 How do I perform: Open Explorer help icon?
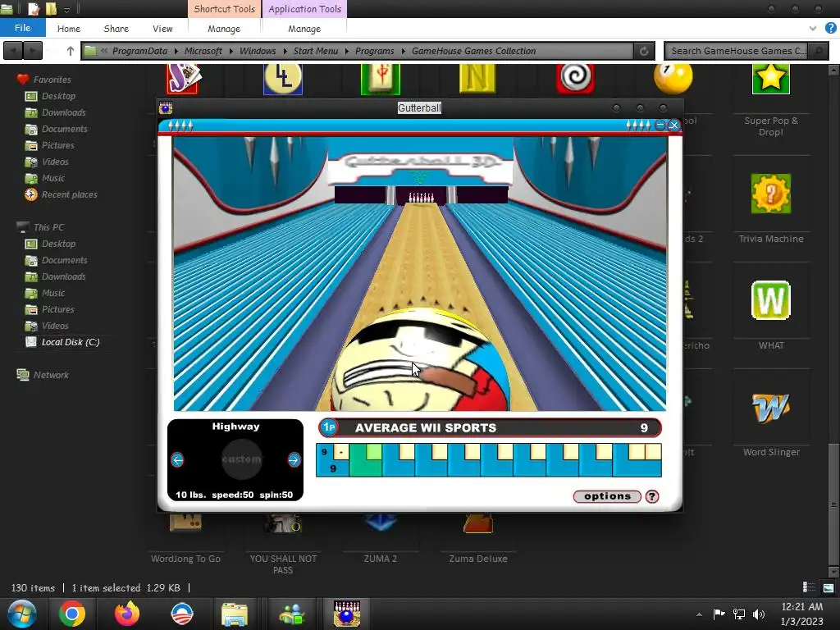pos(831,28)
